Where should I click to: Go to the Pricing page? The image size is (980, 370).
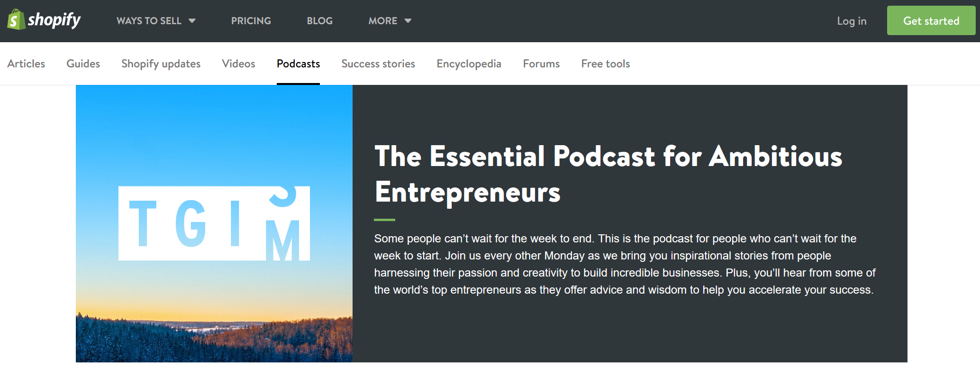(251, 21)
